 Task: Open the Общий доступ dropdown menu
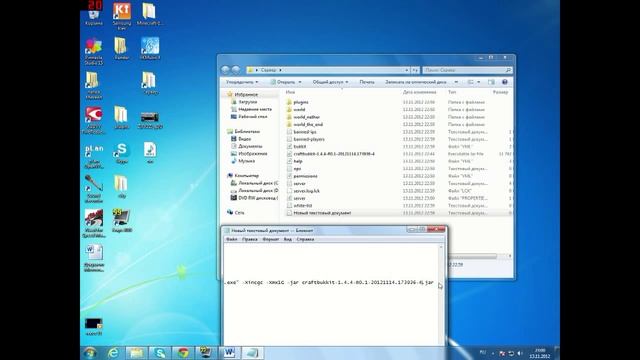pos(331,82)
